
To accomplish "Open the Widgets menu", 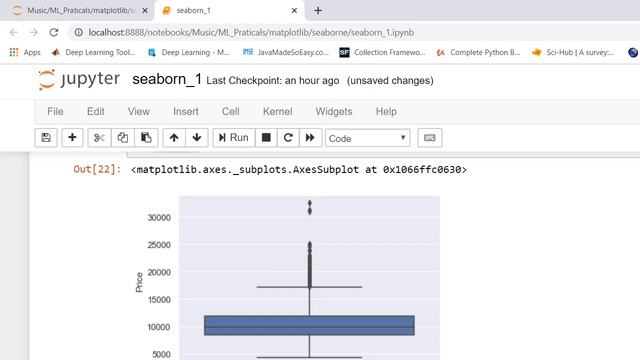I will [x=334, y=111].
